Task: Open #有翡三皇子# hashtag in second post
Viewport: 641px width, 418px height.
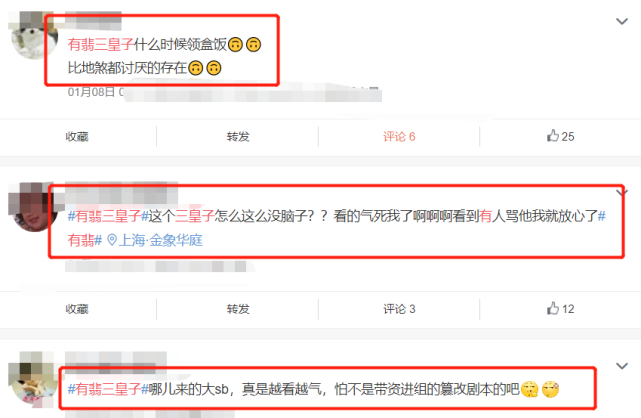Action: [108, 216]
